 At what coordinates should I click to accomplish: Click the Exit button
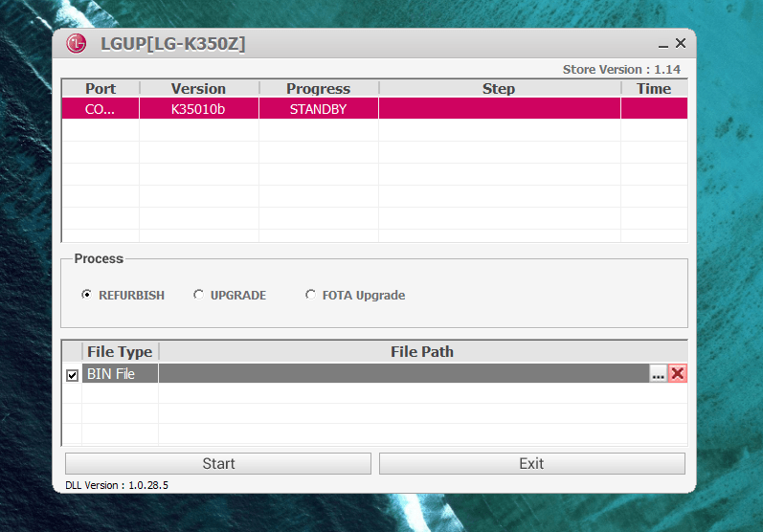532,463
